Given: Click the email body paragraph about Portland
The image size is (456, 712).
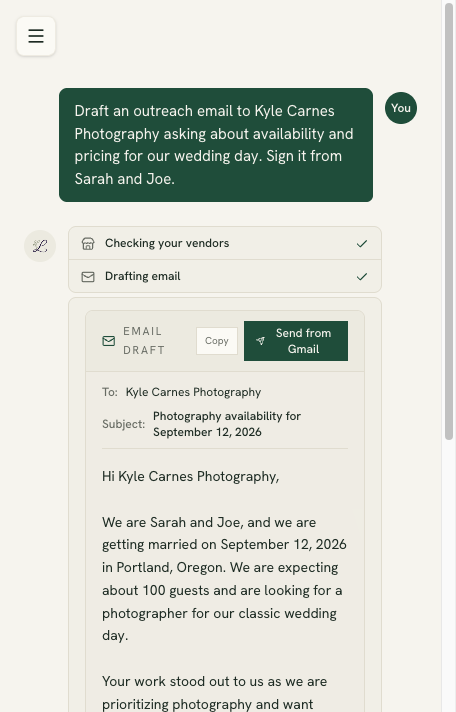Looking at the screenshot, I should tap(224, 579).
